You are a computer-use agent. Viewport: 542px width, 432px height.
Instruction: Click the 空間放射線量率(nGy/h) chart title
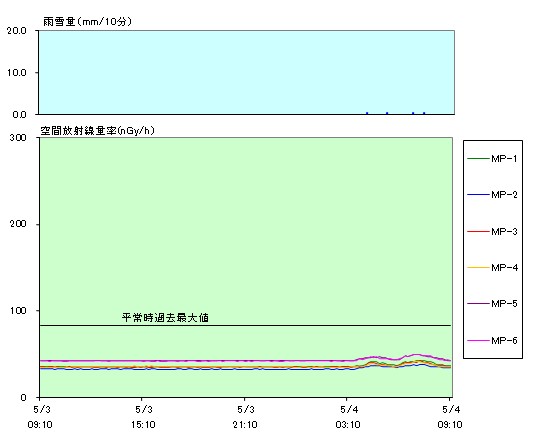coord(97,131)
